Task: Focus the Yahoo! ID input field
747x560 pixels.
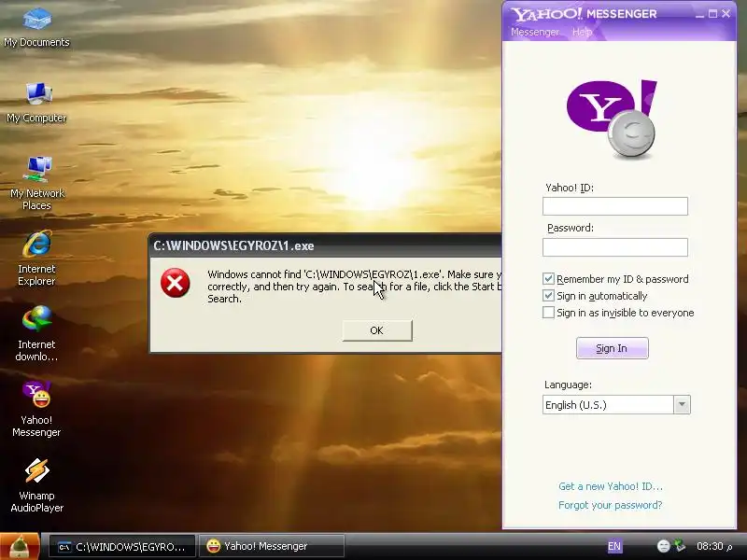Action: pyautogui.click(x=614, y=206)
